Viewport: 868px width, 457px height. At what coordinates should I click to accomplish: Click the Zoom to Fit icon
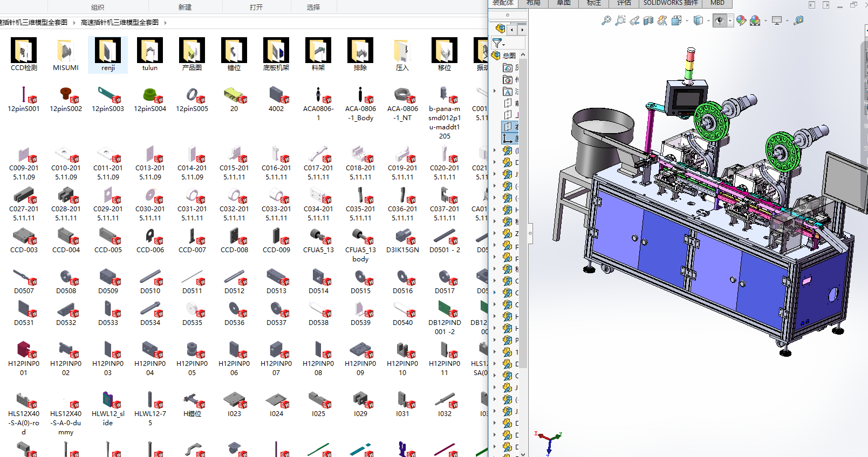[606, 20]
